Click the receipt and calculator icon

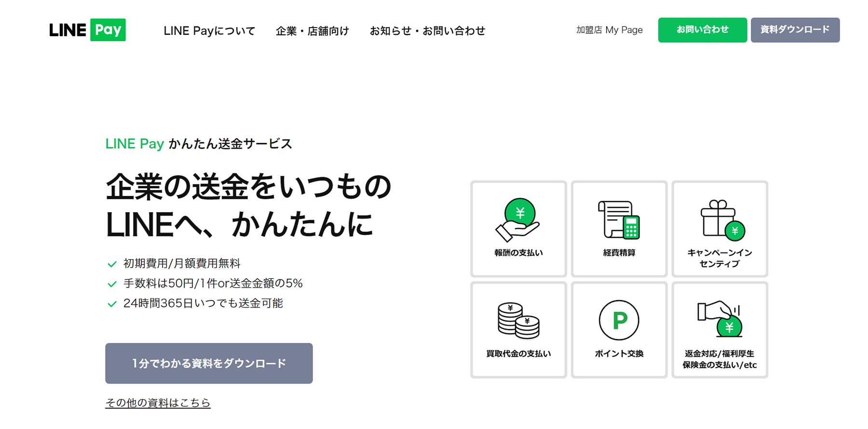(619, 220)
